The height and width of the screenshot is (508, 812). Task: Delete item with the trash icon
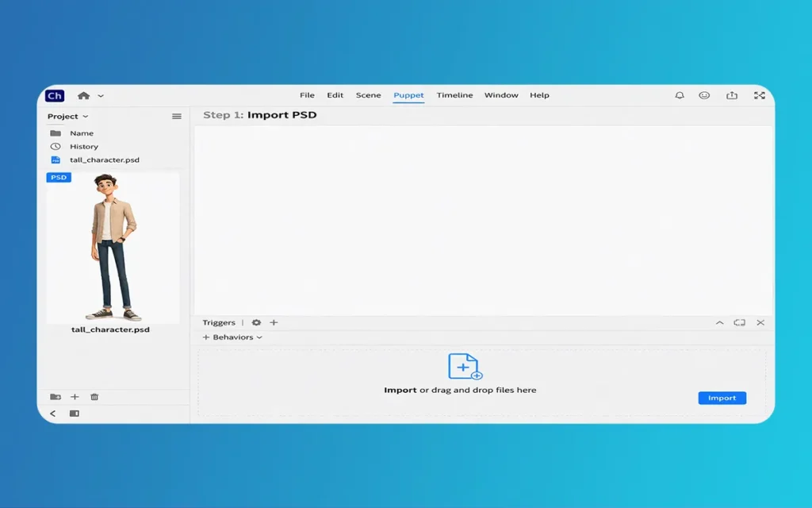click(94, 397)
